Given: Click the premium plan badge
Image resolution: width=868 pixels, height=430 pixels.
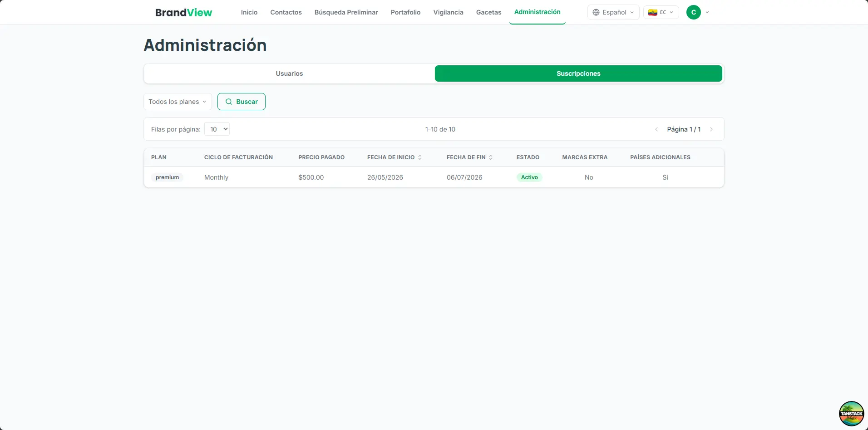Looking at the screenshot, I should [167, 177].
